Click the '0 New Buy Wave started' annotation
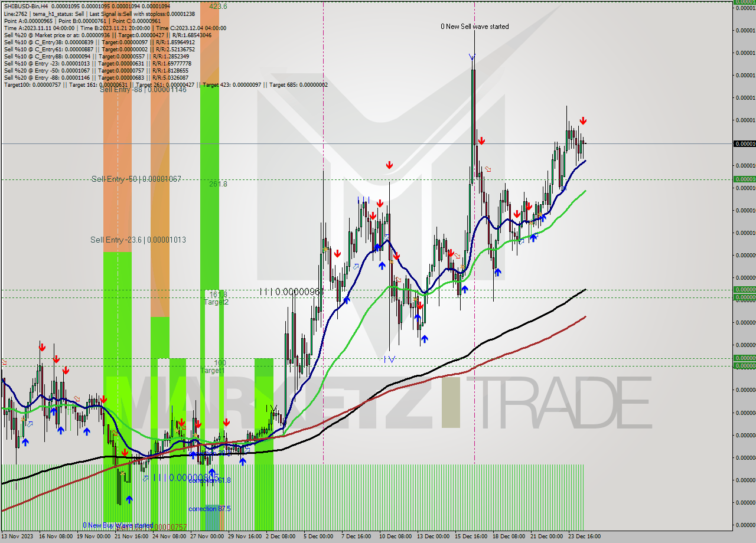This screenshot has height=543, width=756. pos(118,525)
